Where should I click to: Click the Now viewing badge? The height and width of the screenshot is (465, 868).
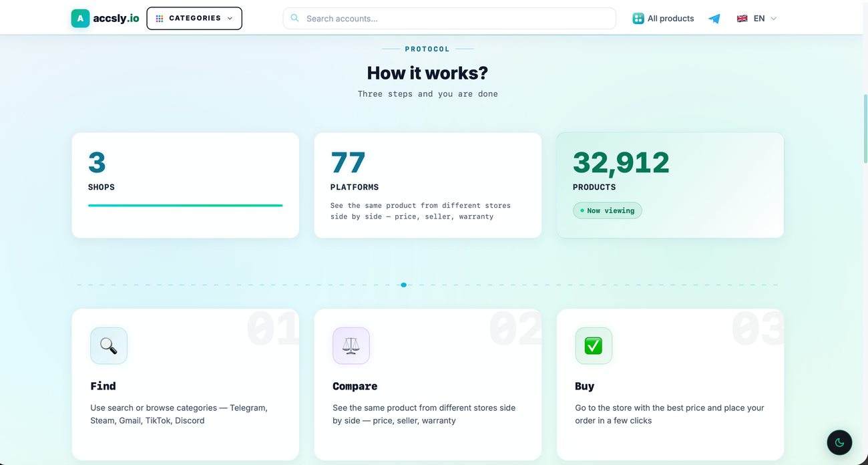pyautogui.click(x=608, y=210)
